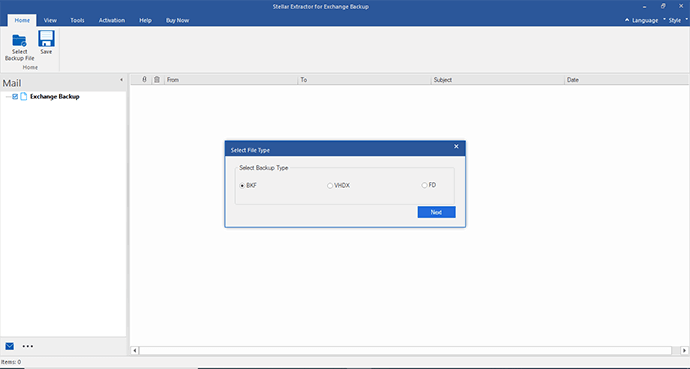Click the attachment paperclip column header

pyautogui.click(x=144, y=80)
